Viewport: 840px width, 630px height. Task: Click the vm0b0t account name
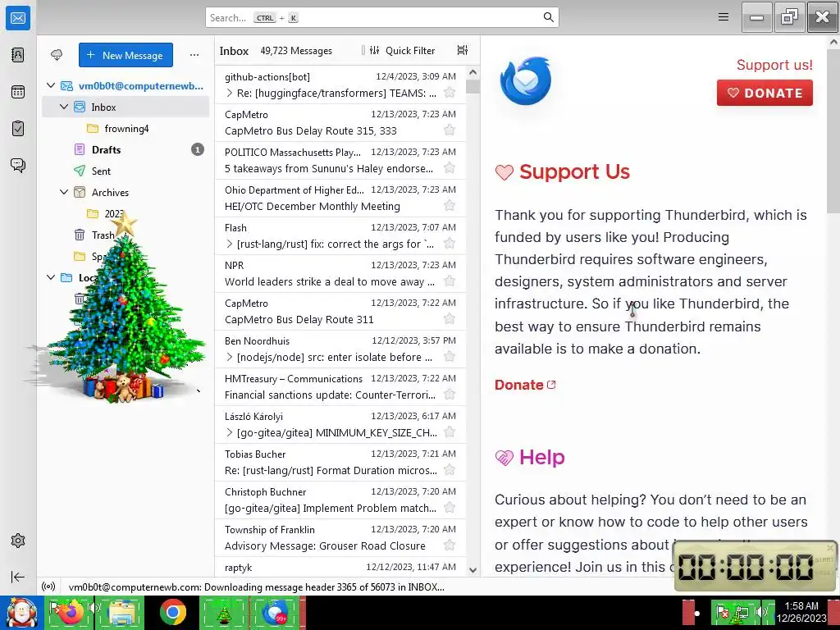pyautogui.click(x=141, y=85)
